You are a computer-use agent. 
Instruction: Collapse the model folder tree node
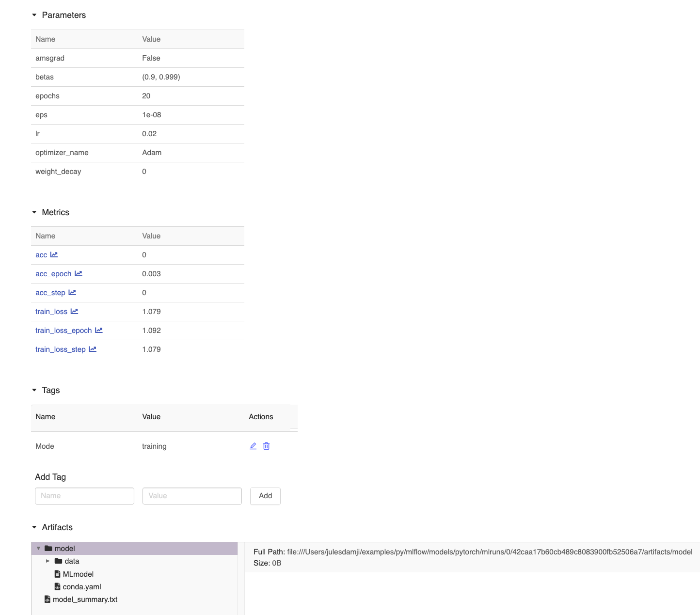tap(39, 549)
